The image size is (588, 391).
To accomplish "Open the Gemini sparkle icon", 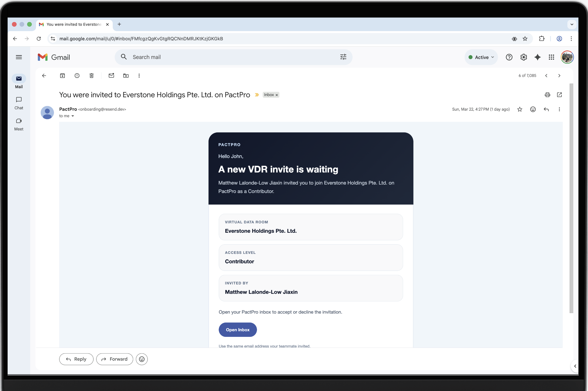I will [x=537, y=57].
